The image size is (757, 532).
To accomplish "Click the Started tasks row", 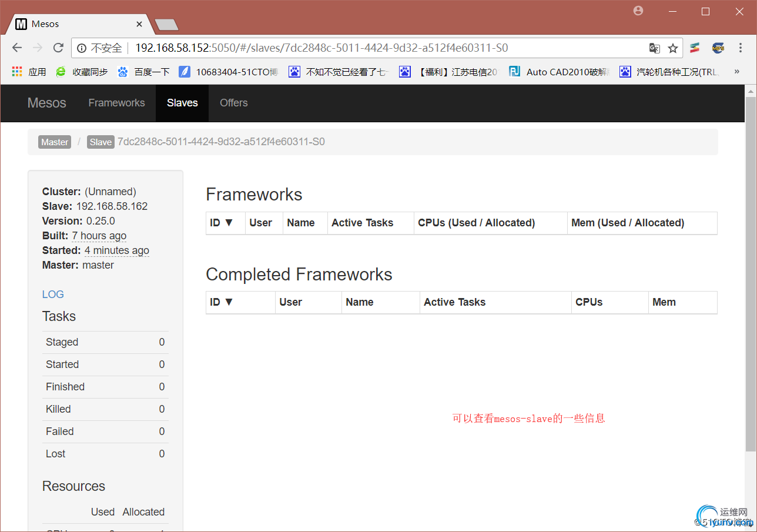I will (105, 364).
